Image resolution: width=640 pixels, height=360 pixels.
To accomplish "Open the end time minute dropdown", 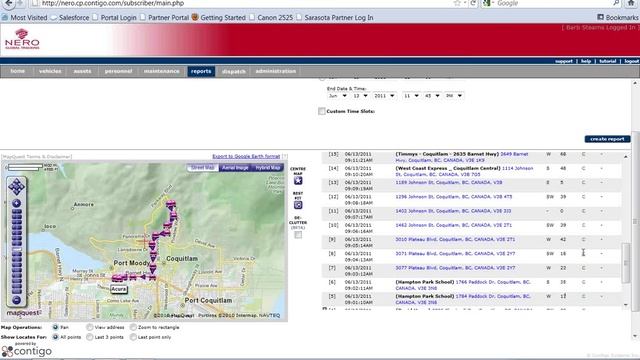I will (x=432, y=96).
